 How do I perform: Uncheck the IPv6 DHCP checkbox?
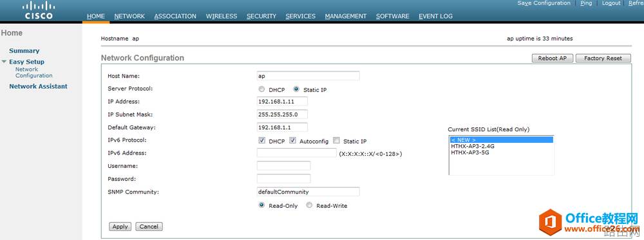261,140
